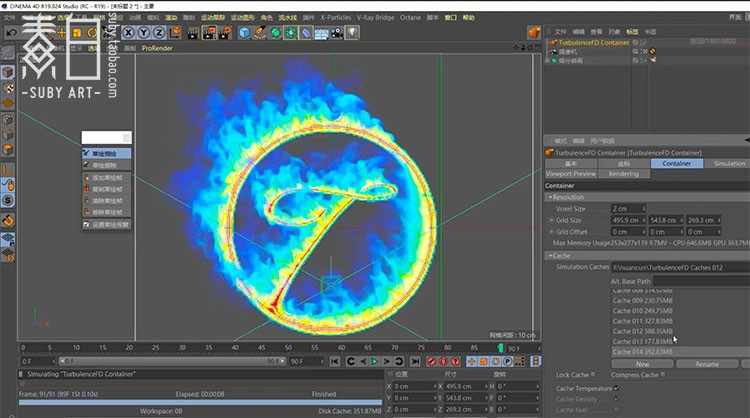750x418 pixels.
Task: Click the Alt. Base Path field
Action: click(x=701, y=281)
